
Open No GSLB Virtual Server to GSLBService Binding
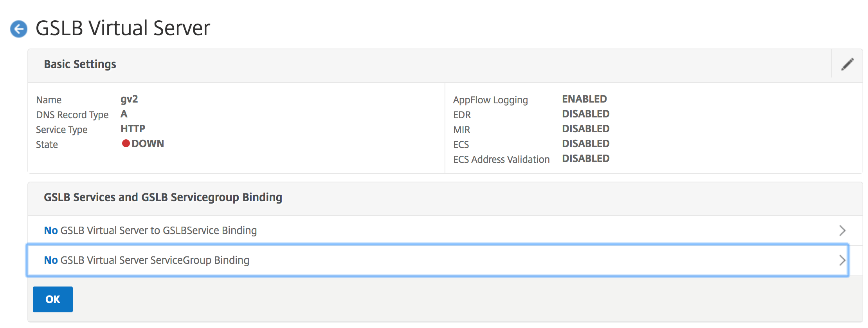tap(150, 231)
